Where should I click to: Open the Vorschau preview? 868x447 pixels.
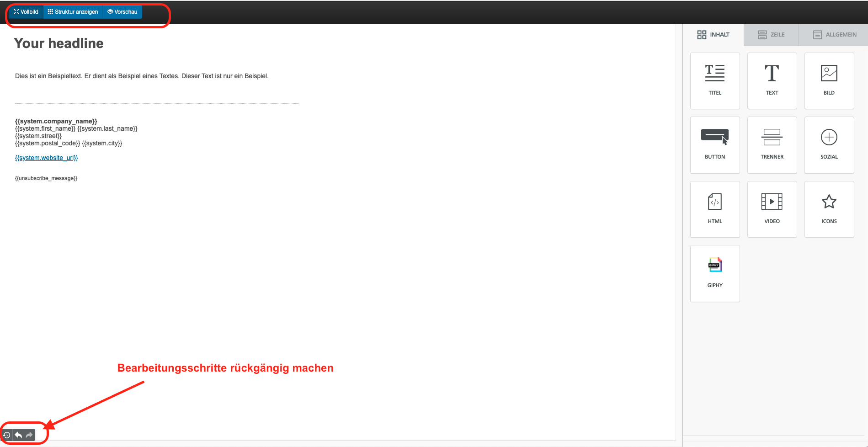coord(122,12)
